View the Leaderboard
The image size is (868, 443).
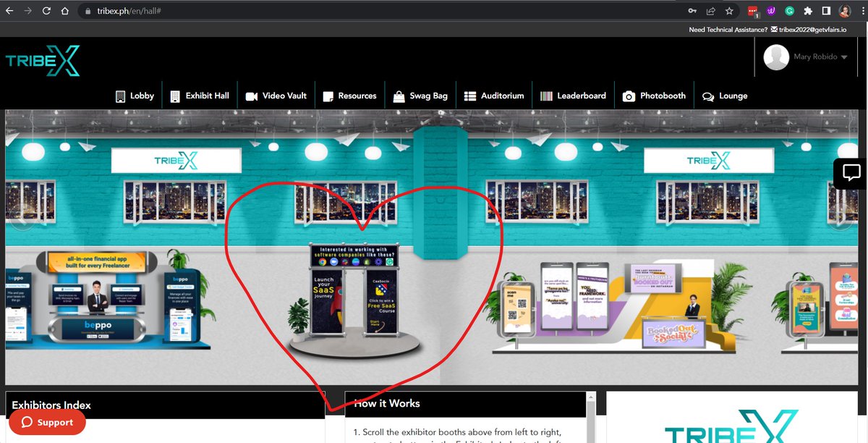(573, 96)
